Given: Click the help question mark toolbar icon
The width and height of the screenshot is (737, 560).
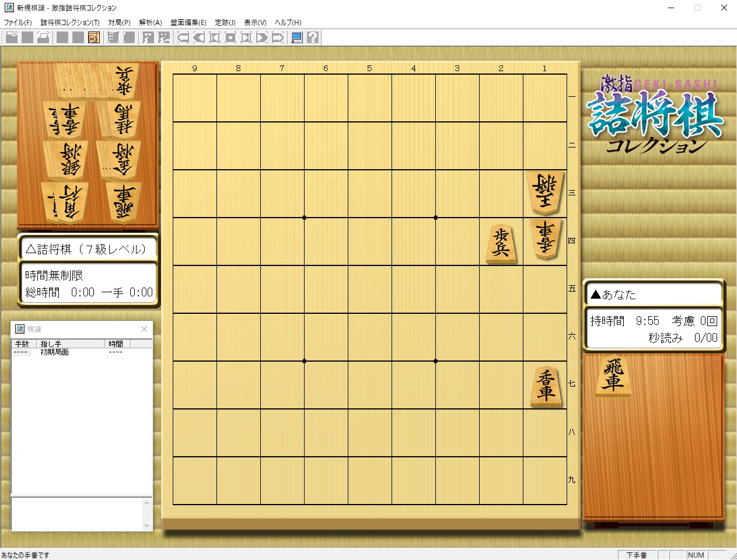Looking at the screenshot, I should click(x=313, y=38).
